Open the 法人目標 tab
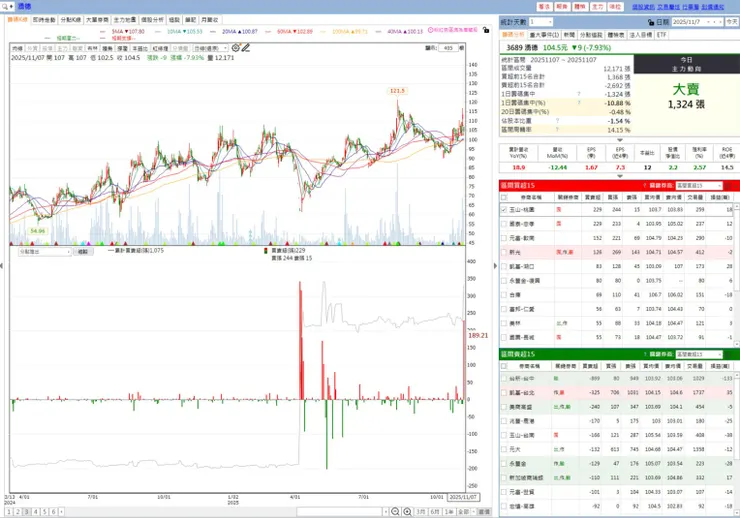This screenshot has width=740, height=518. coord(641,35)
